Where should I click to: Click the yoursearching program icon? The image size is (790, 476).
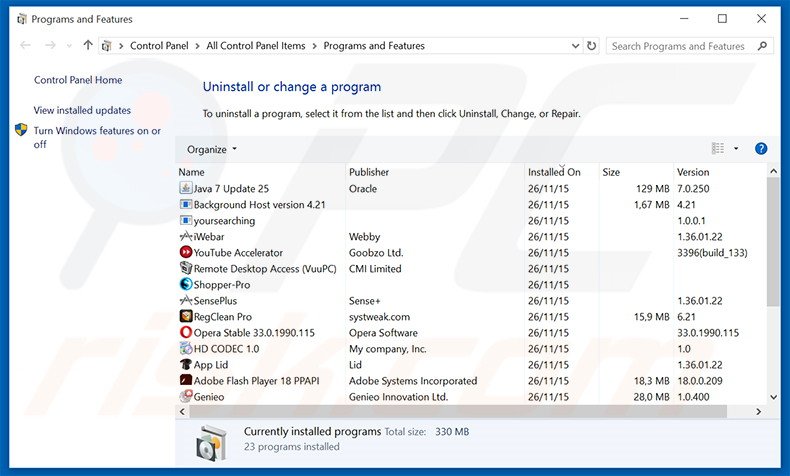[186, 221]
